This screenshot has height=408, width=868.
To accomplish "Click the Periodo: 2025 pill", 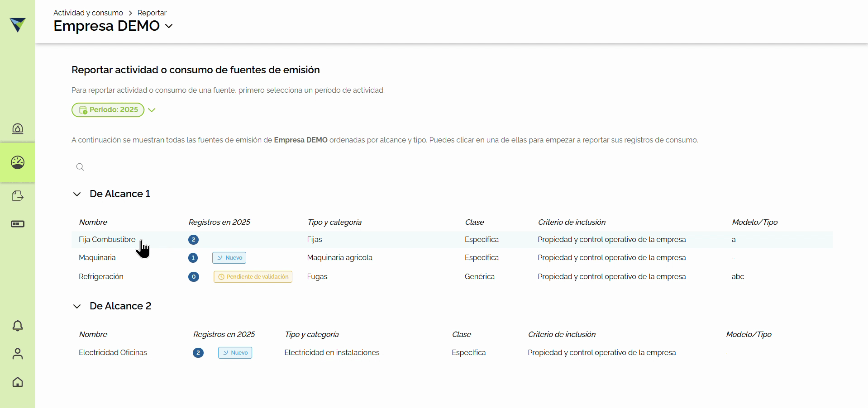I will [108, 110].
